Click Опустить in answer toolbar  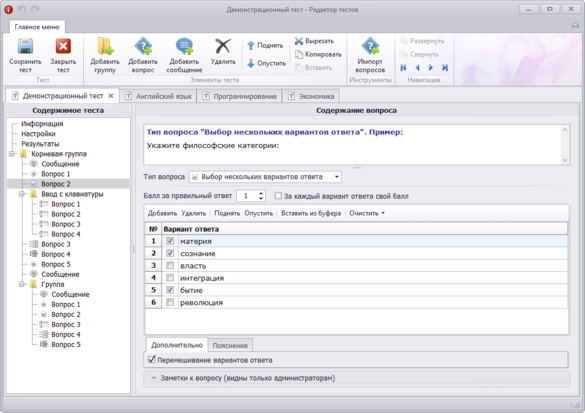pyautogui.click(x=259, y=213)
